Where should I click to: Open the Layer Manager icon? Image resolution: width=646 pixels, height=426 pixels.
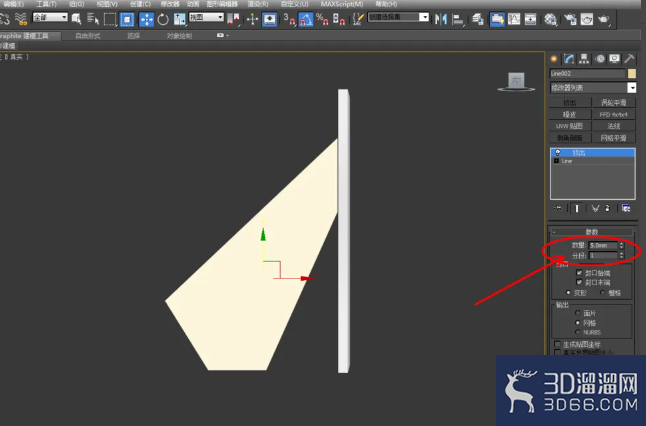(478, 19)
